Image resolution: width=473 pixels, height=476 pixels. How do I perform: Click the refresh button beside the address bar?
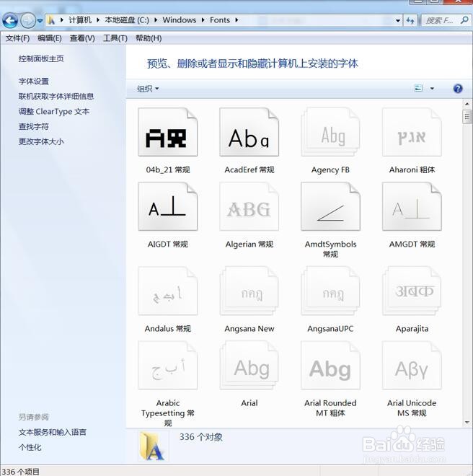coord(410,21)
